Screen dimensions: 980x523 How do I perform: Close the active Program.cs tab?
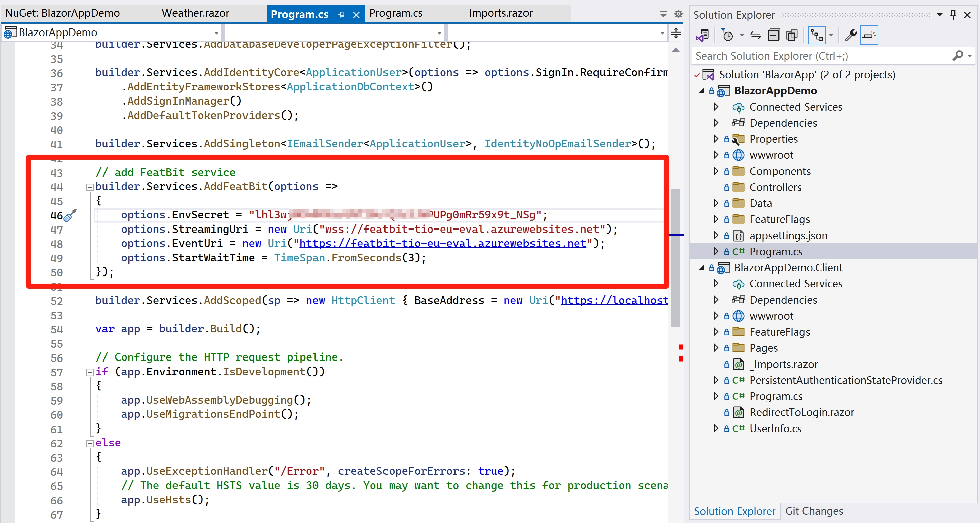coord(356,15)
